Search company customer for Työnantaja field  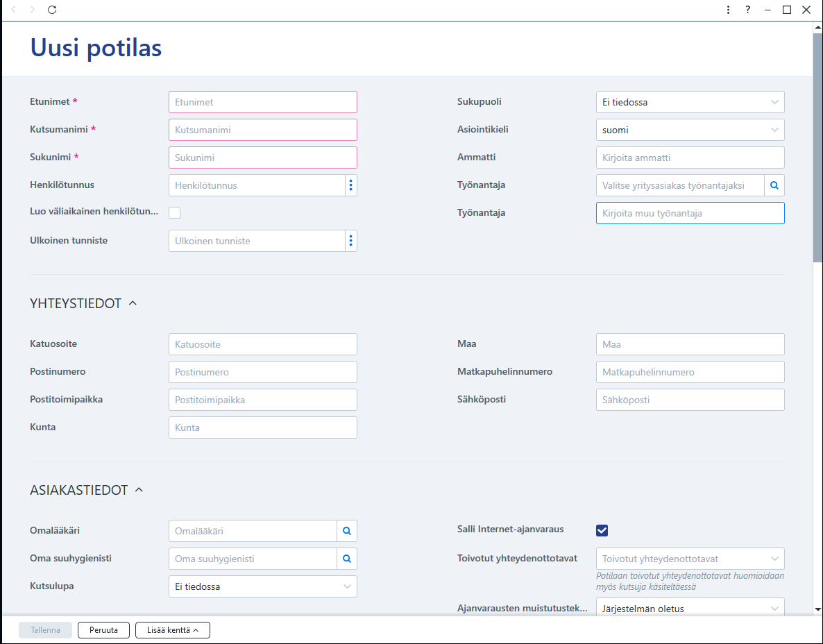click(x=774, y=185)
